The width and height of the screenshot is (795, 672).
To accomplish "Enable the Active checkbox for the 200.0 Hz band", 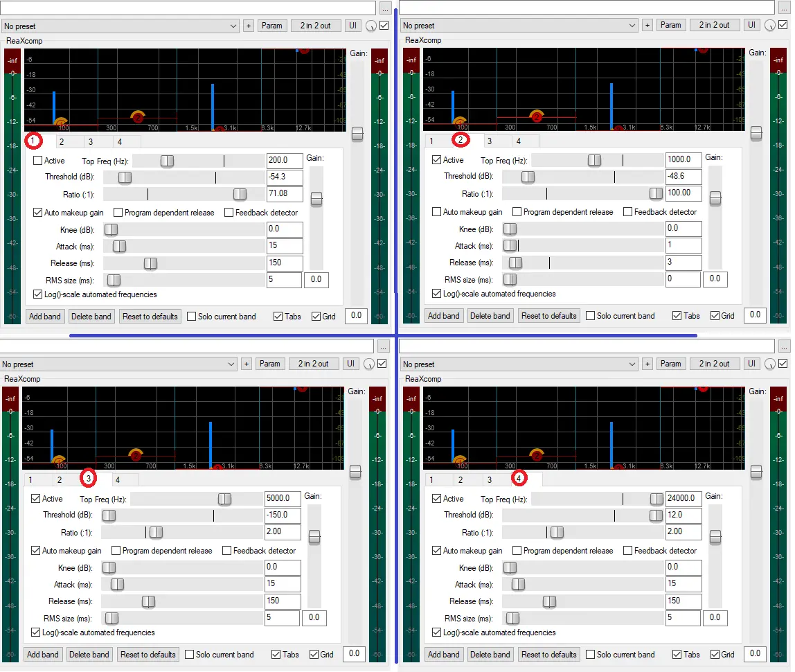I will pyautogui.click(x=38, y=161).
